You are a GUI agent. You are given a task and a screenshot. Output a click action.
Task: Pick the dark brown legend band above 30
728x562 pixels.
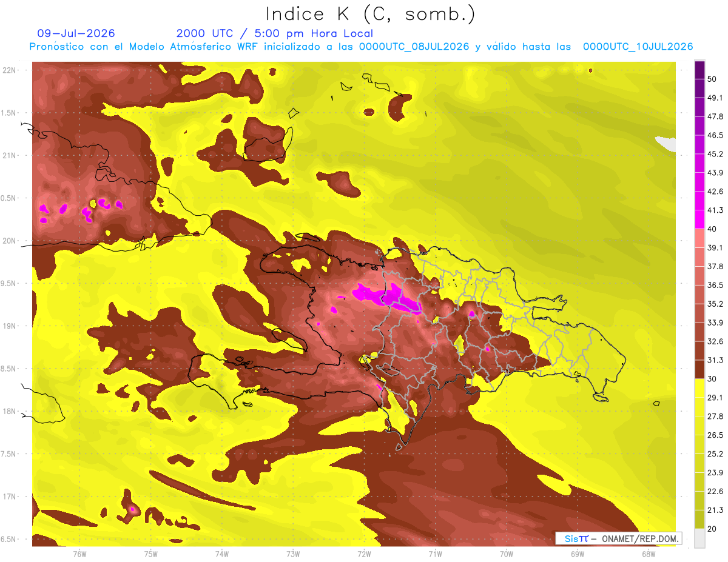699,369
